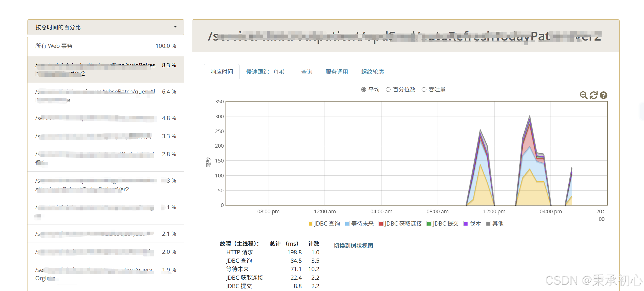Select the 平均 radio button
644x291 pixels.
[x=364, y=90]
